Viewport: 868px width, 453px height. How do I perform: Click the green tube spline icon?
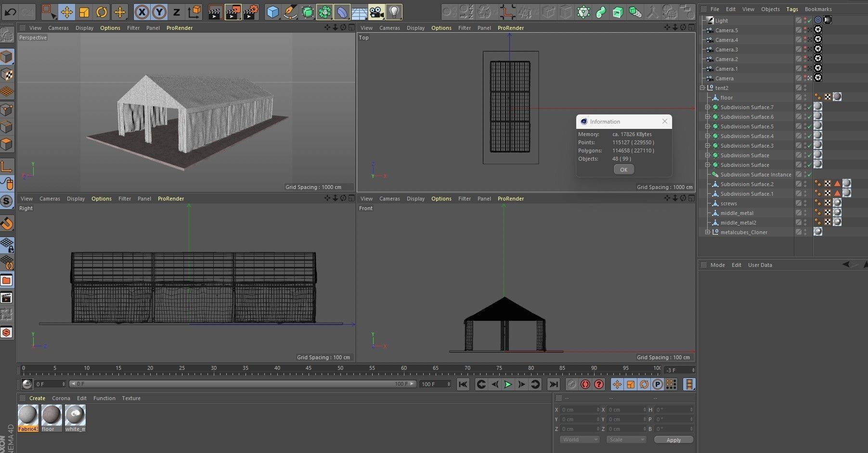(601, 12)
